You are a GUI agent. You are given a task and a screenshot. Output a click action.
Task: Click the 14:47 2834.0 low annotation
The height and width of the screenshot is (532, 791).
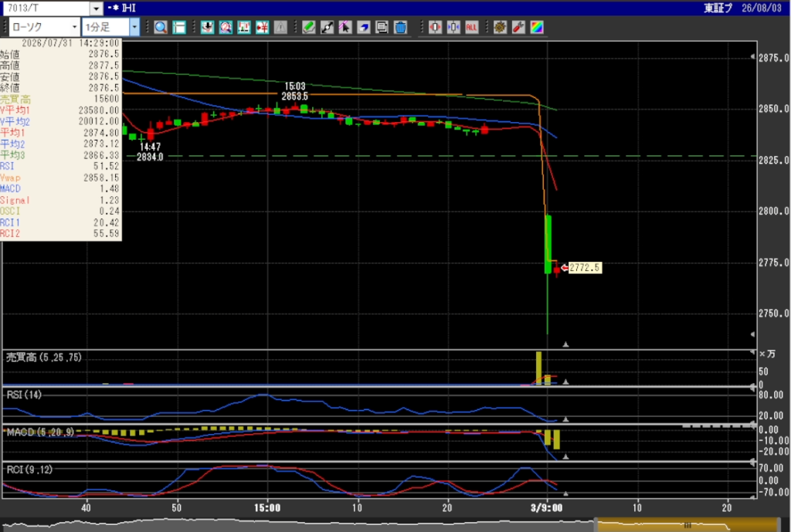tap(150, 152)
